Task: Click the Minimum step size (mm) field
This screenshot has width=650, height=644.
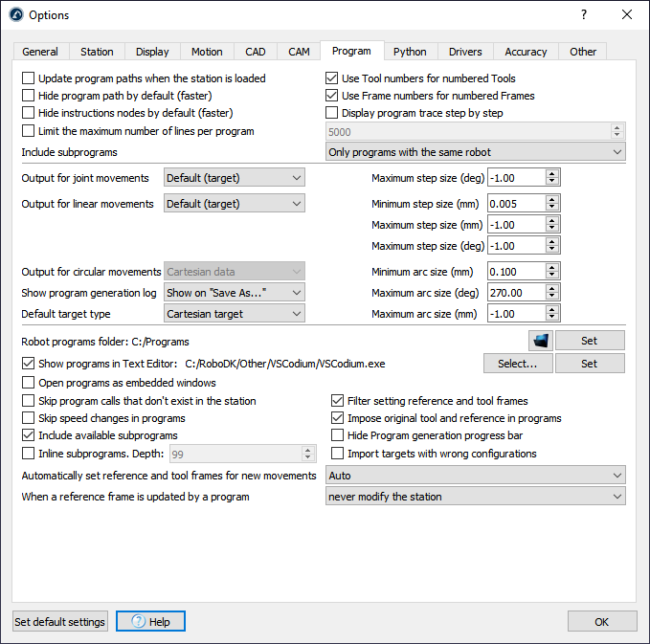Action: click(x=515, y=204)
